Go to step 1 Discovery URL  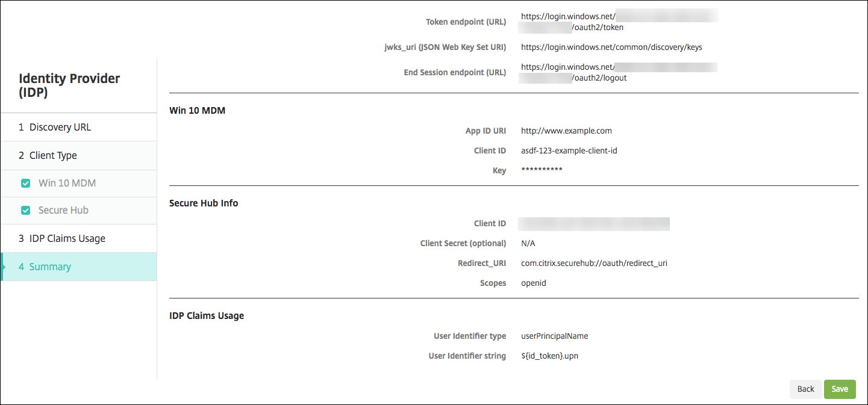click(x=60, y=128)
